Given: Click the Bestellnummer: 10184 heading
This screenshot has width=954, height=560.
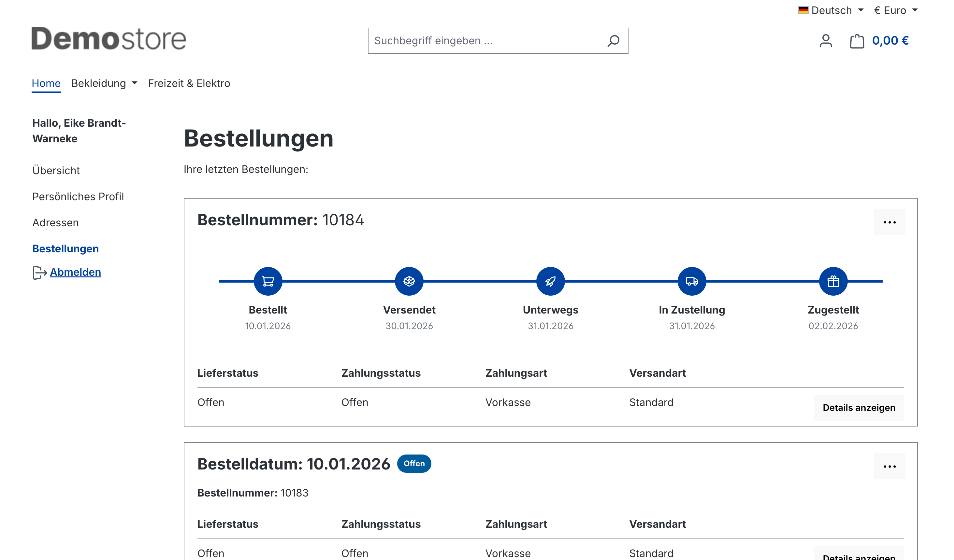Looking at the screenshot, I should point(281,220).
